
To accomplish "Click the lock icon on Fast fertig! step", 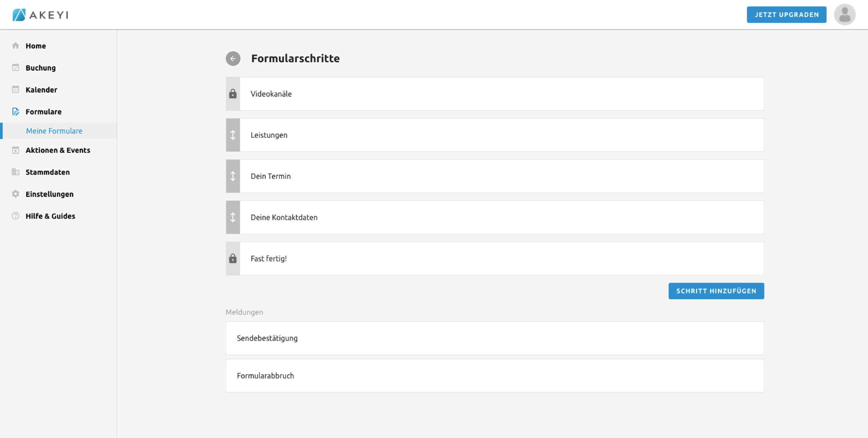I will point(233,259).
